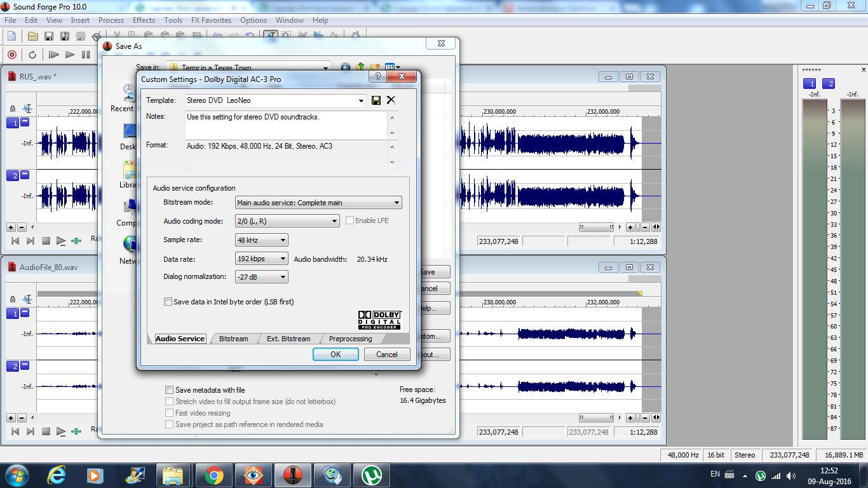Click horizontal scrollbar thumb in RUS_.wav window
The height and width of the screenshot is (488, 868).
(x=597, y=227)
